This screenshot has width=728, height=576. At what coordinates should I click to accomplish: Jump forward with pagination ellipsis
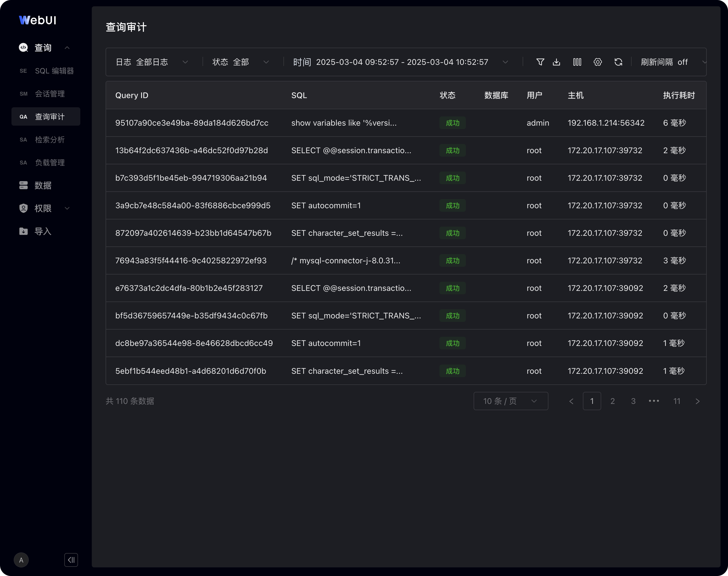[654, 401]
